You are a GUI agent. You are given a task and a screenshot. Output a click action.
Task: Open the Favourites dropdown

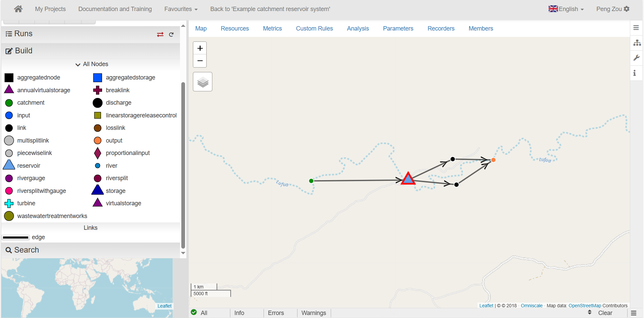(181, 9)
